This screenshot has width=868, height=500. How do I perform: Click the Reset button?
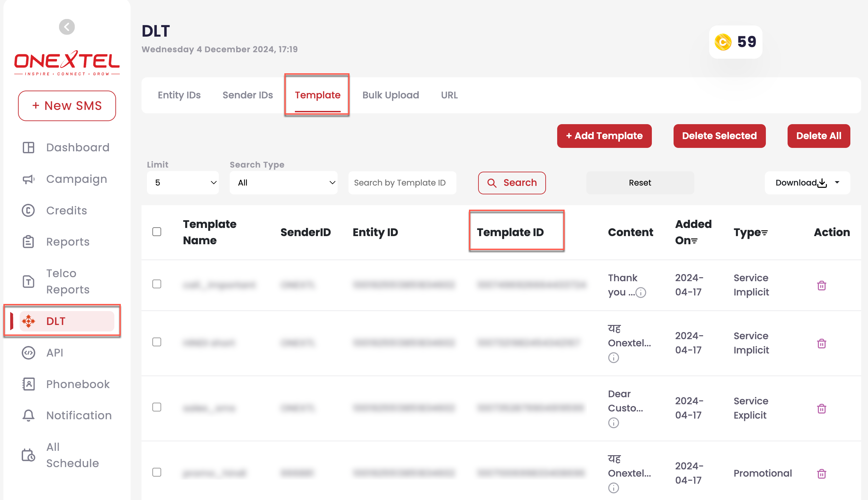[640, 183]
